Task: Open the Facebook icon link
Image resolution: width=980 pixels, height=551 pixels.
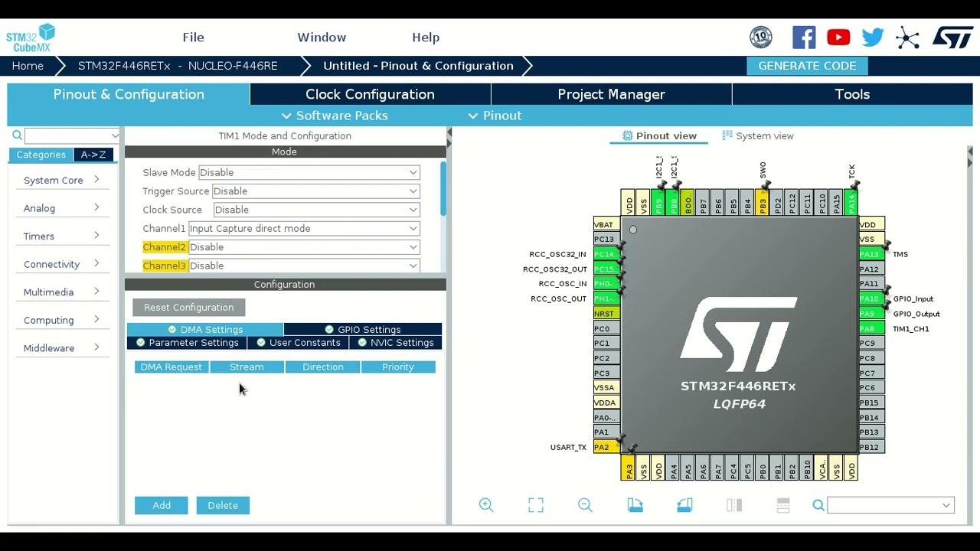Action: [x=804, y=37]
